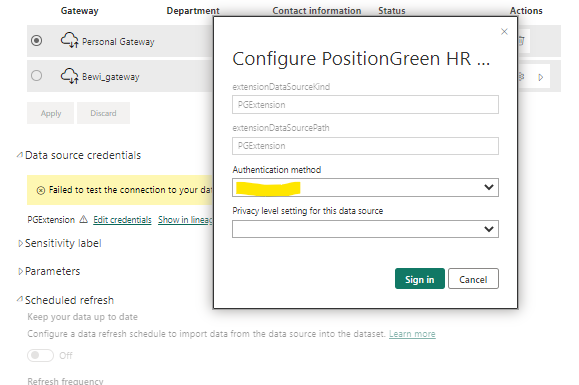
Task: Close the Configure PositionGreen HR dialog
Action: point(504,32)
